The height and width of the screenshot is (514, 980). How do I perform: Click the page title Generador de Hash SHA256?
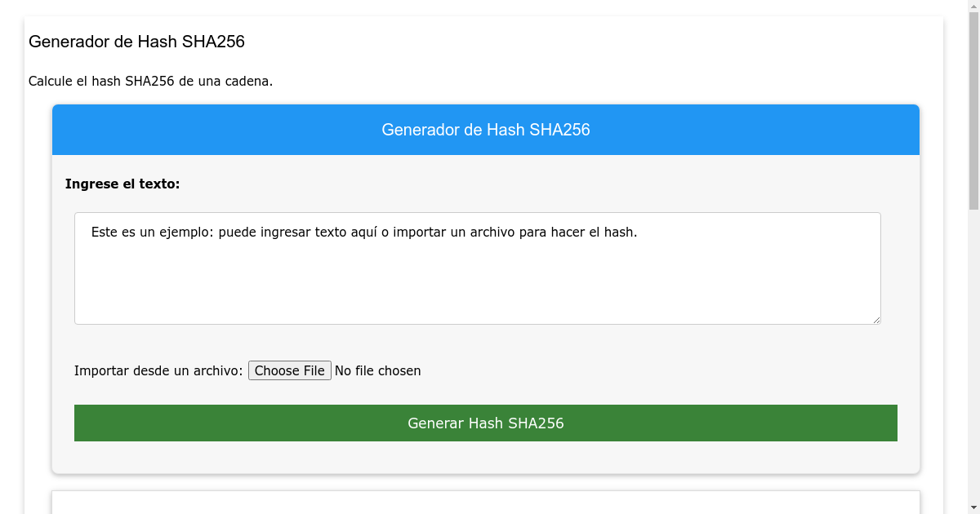136,42
